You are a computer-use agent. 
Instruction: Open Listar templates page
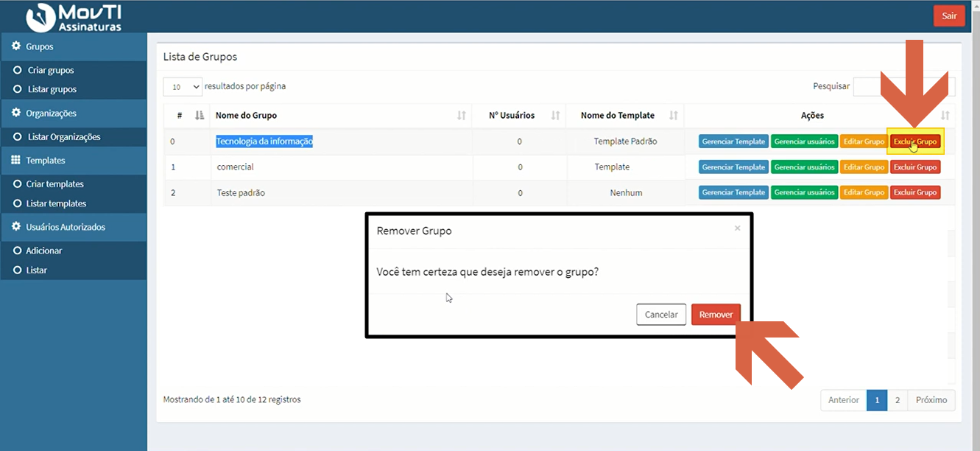coord(57,203)
